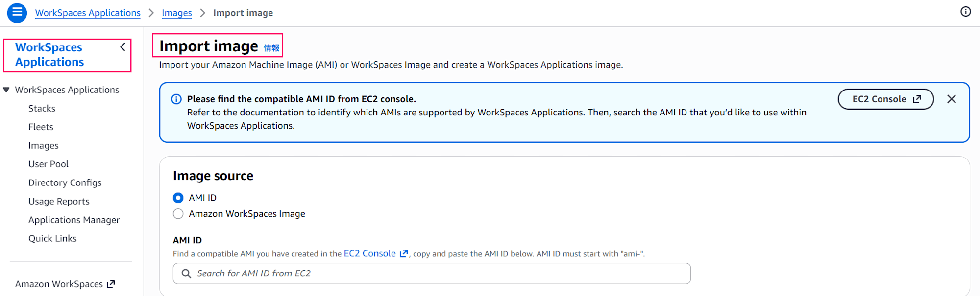Click the Import image breadcrumb text
The height and width of the screenshot is (296, 980).
click(x=243, y=13)
